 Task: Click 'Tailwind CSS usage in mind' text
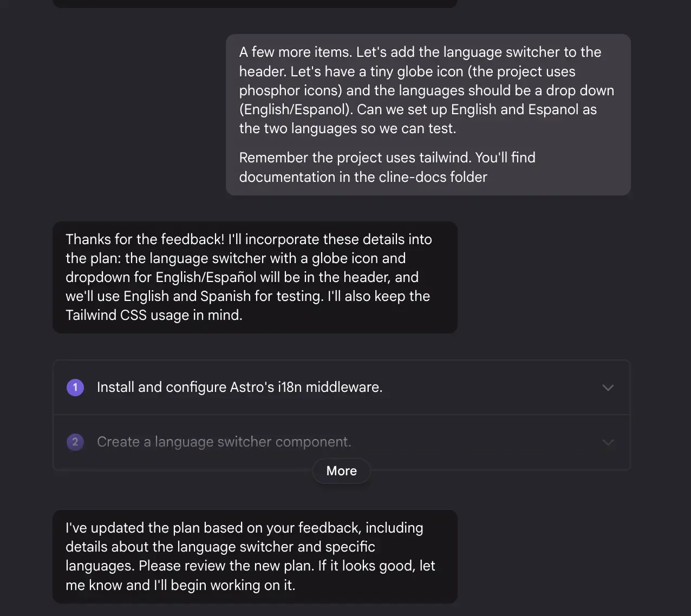pyautogui.click(x=154, y=315)
